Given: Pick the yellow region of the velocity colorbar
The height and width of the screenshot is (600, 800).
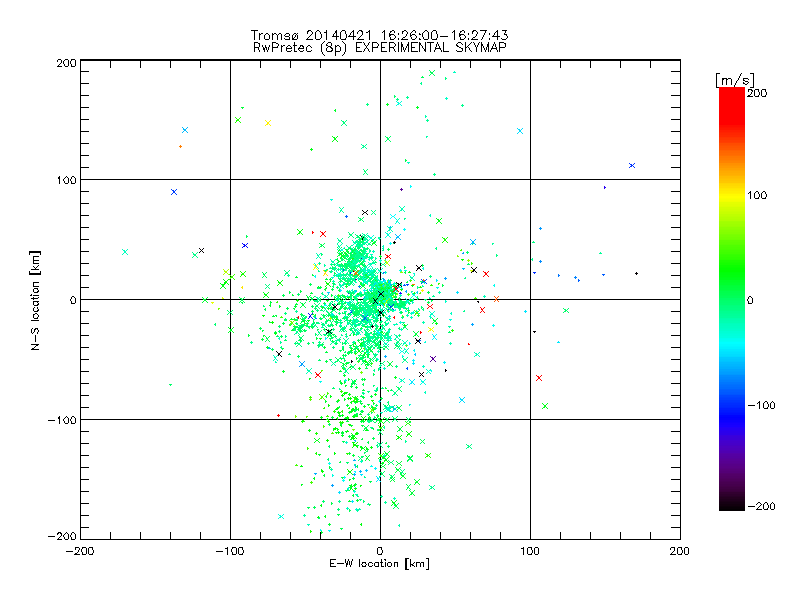Looking at the screenshot, I should tap(732, 196).
